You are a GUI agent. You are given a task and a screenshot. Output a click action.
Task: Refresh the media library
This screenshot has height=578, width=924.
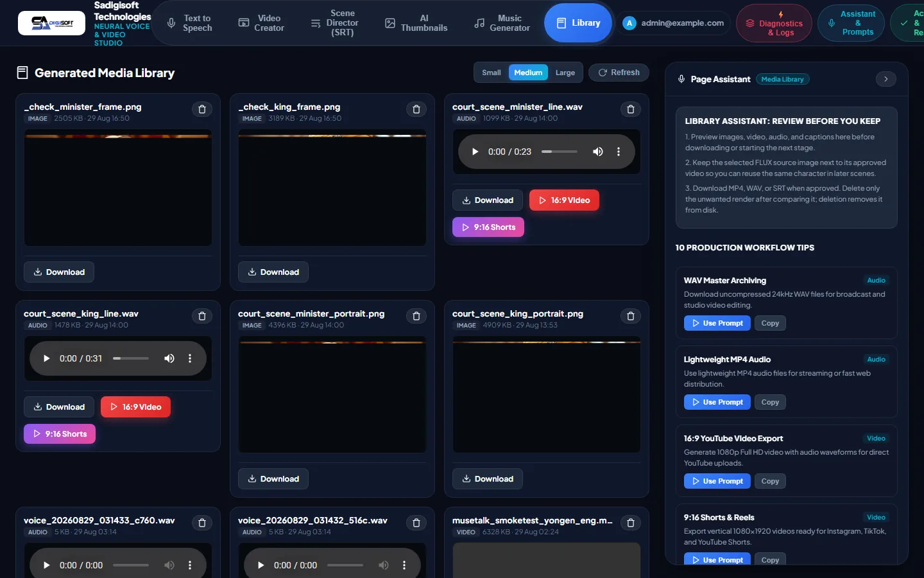[x=619, y=73]
